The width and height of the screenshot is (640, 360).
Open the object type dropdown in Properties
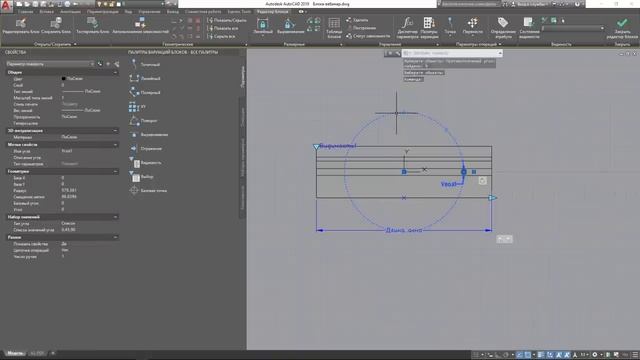(x=50, y=64)
